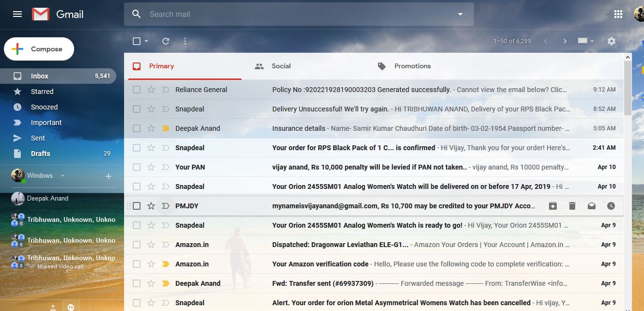This screenshot has width=644, height=311.
Task: Toggle importance marker on Amazon verification code email
Action: click(x=166, y=264)
